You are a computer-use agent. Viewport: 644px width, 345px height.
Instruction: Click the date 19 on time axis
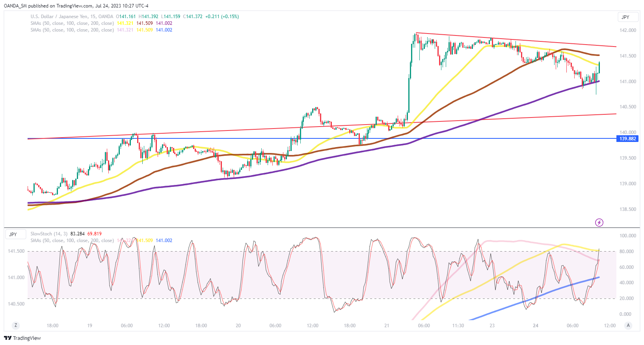point(90,326)
